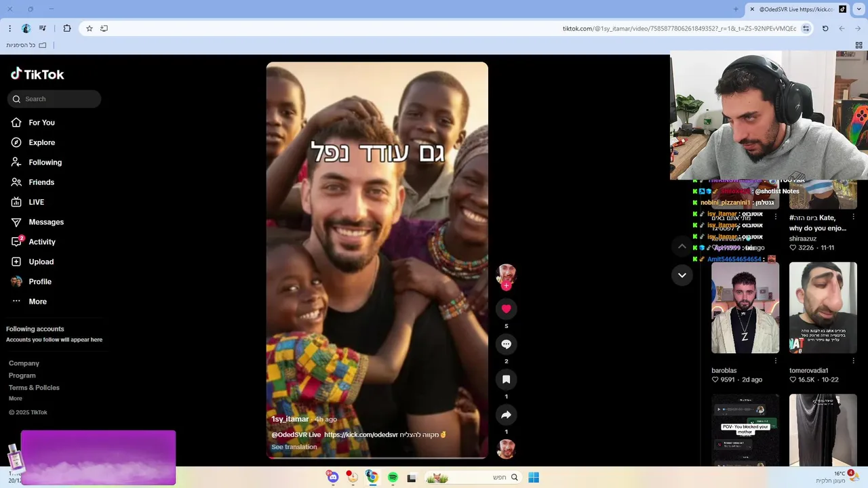Like the video with heart icon
This screenshot has height=488, width=868.
(x=506, y=309)
